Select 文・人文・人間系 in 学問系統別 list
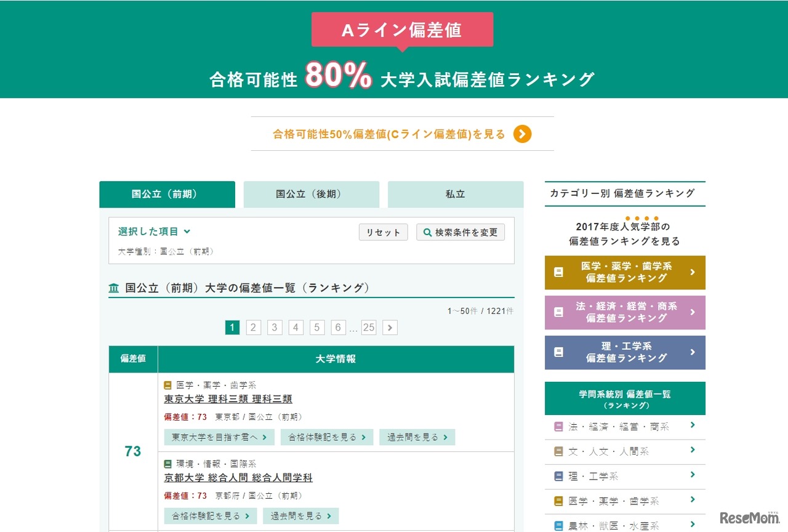788x532 pixels. (625, 452)
